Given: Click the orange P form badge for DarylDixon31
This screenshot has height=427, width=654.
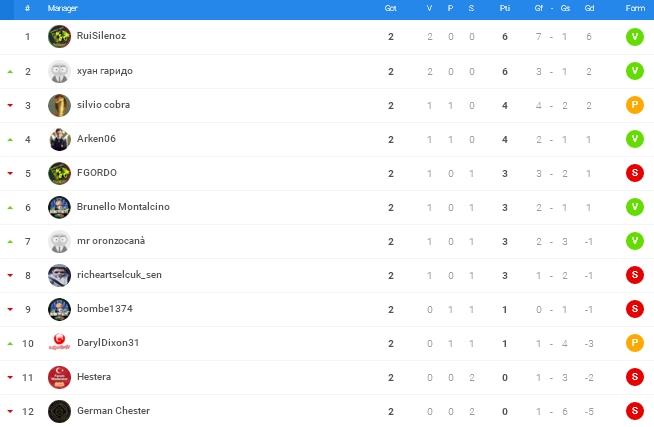Looking at the screenshot, I should (634, 343).
